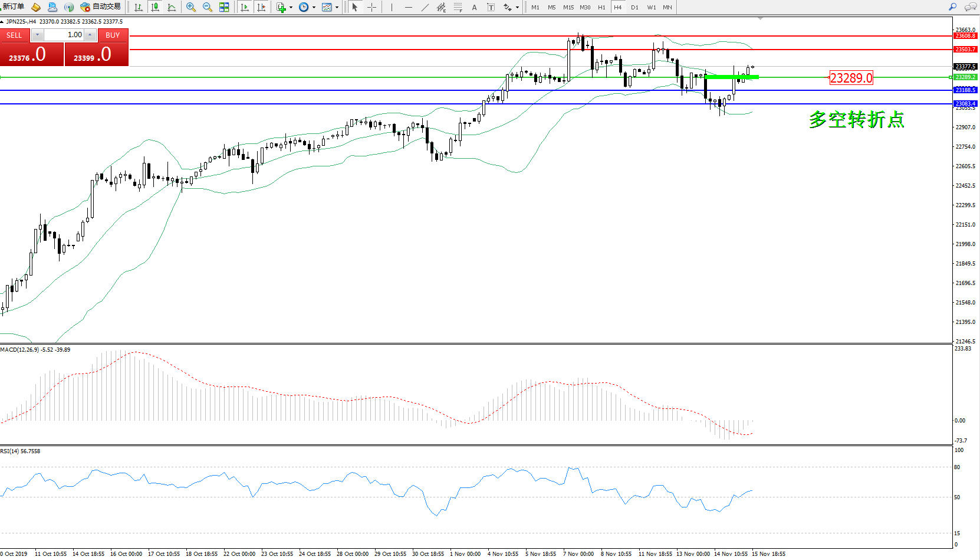Open the Templates dropdown arrow
This screenshot has height=560, width=980.
[337, 8]
